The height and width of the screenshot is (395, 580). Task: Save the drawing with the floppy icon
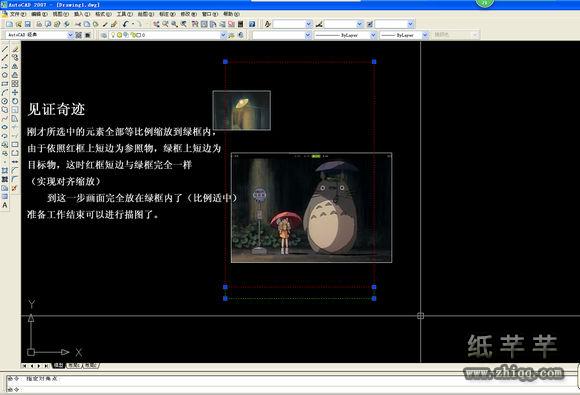(28, 24)
